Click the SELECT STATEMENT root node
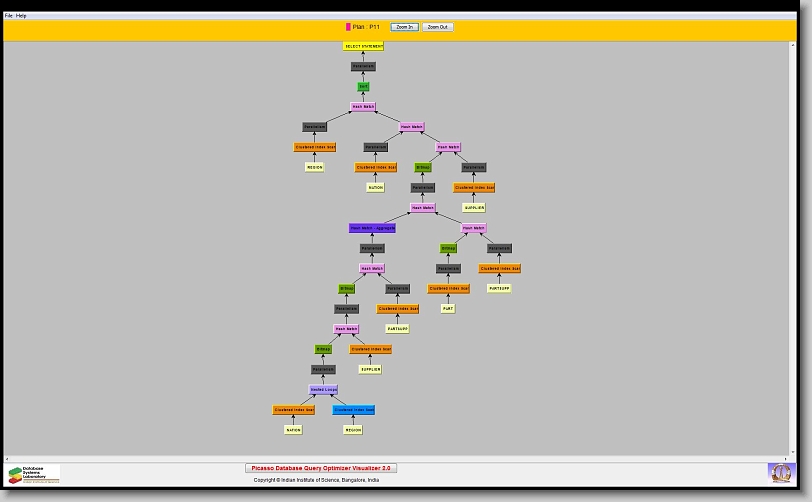This screenshot has height=502, width=812. 363,46
